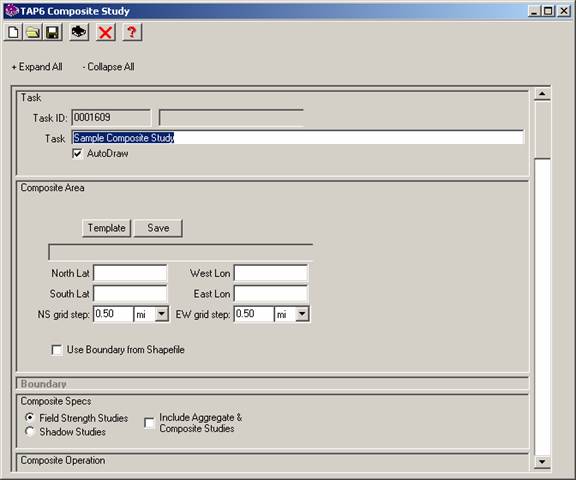This screenshot has height=480, width=576.
Task: Open the EW grid step units dropdown
Action: click(302, 314)
